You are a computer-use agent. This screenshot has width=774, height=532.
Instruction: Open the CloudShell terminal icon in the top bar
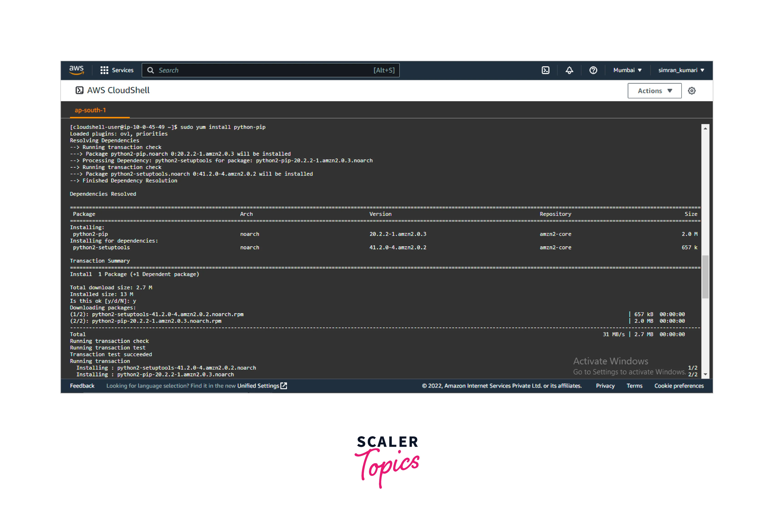(x=545, y=70)
